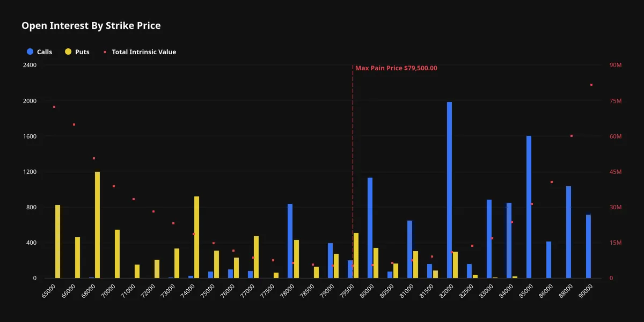Click the Max Pain Price $79,500.00 label
The height and width of the screenshot is (322, 644).
[x=396, y=68]
